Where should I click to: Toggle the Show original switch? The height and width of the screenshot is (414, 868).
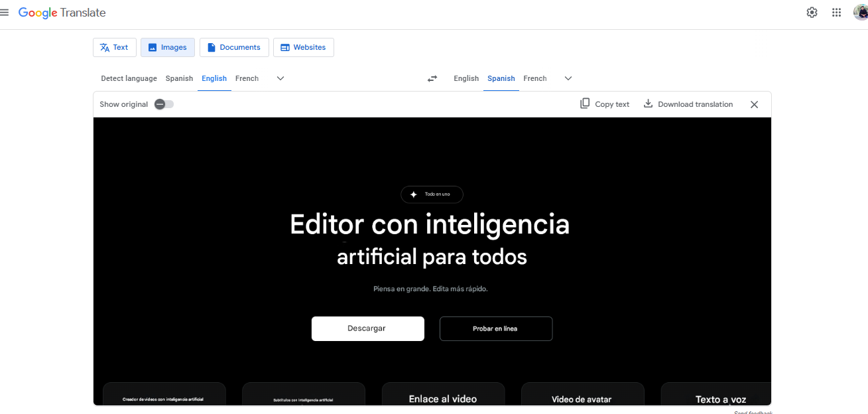click(x=164, y=104)
